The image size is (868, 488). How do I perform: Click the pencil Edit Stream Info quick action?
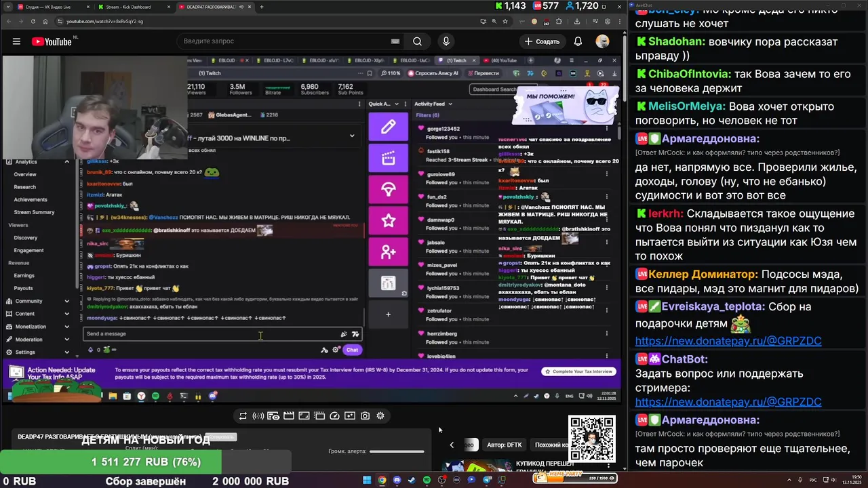388,127
